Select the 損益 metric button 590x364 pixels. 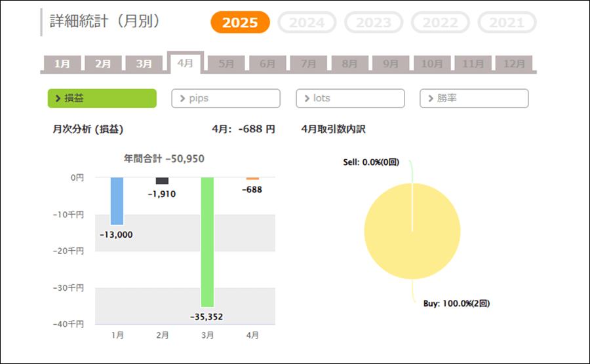click(x=102, y=98)
